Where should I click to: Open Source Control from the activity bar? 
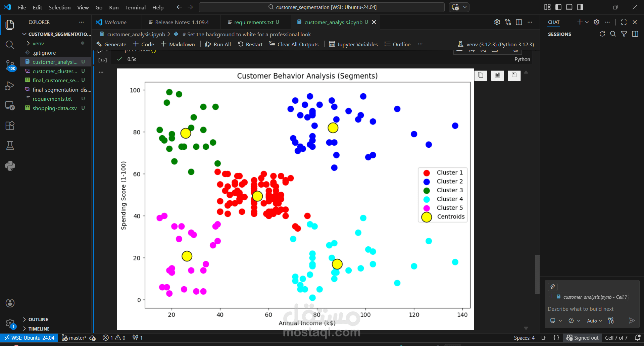click(10, 65)
